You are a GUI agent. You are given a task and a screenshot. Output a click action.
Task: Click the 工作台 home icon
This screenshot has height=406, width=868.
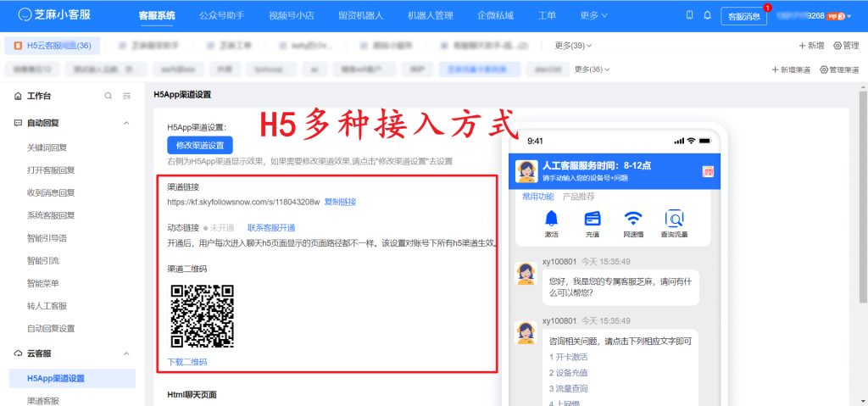coord(19,96)
